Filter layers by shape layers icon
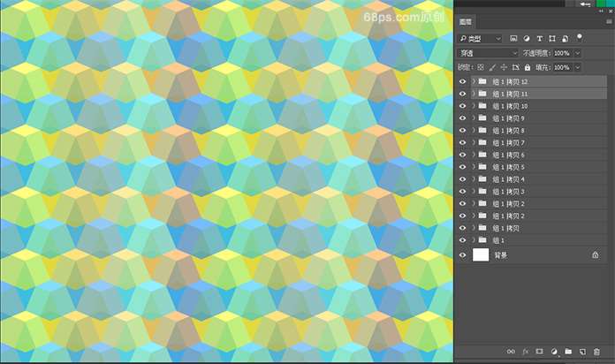The image size is (615, 364). tap(552, 39)
